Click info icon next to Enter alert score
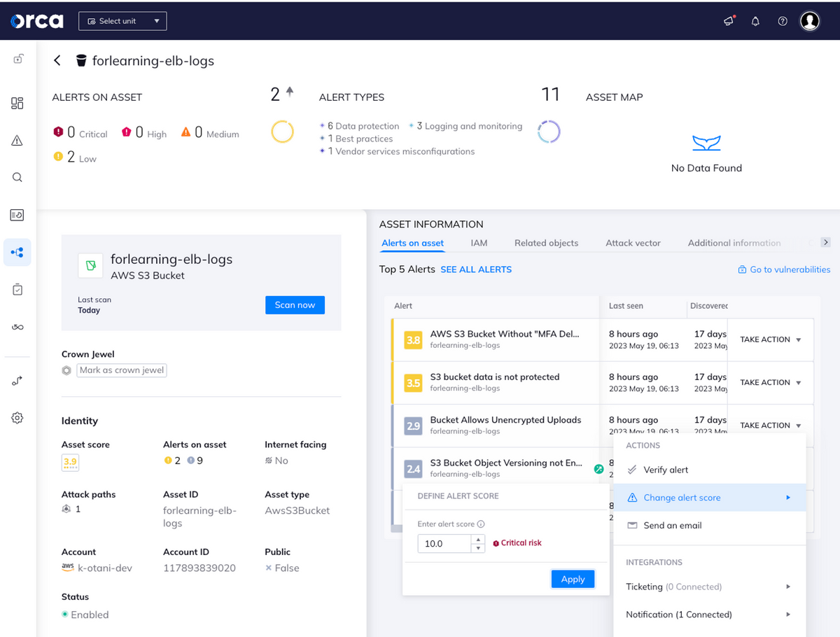The image size is (840, 637). click(481, 524)
